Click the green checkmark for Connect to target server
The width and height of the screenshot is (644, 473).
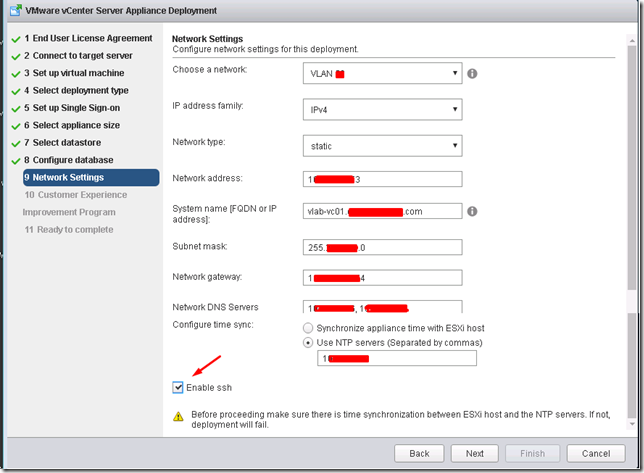click(x=16, y=57)
